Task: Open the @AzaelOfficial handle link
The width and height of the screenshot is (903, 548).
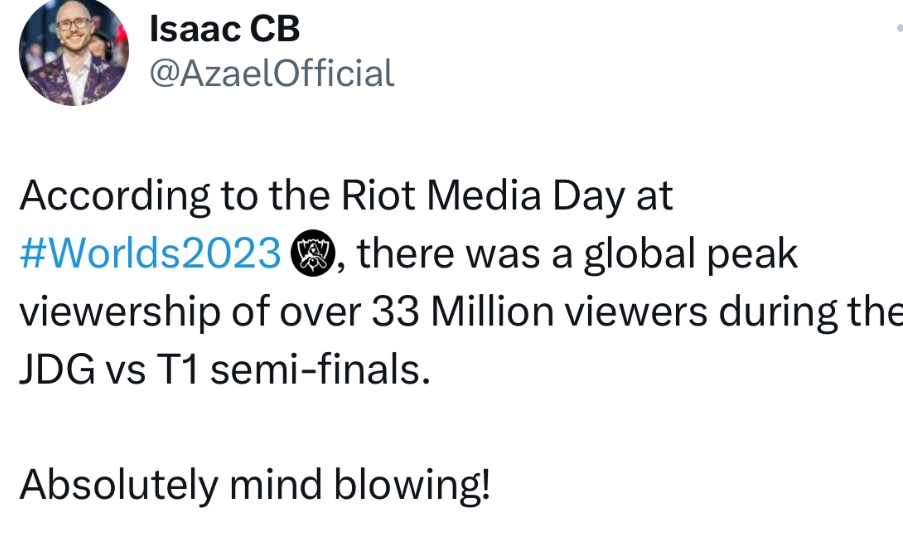Action: [x=271, y=73]
